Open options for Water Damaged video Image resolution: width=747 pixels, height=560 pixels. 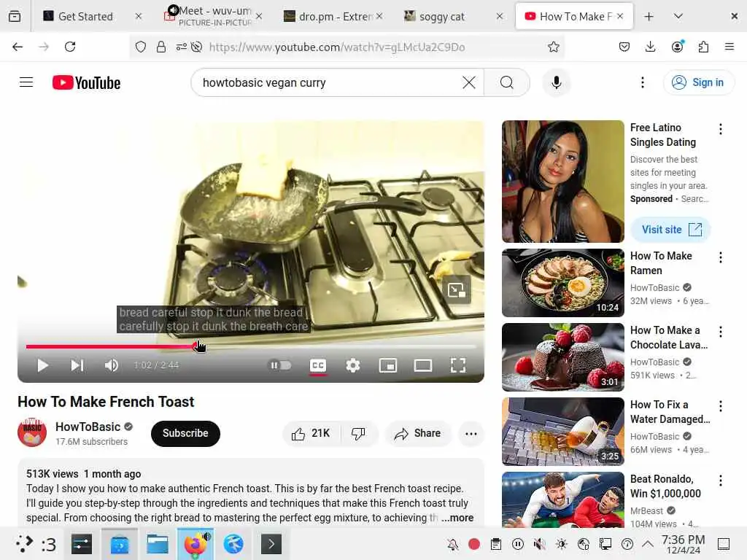pyautogui.click(x=720, y=406)
